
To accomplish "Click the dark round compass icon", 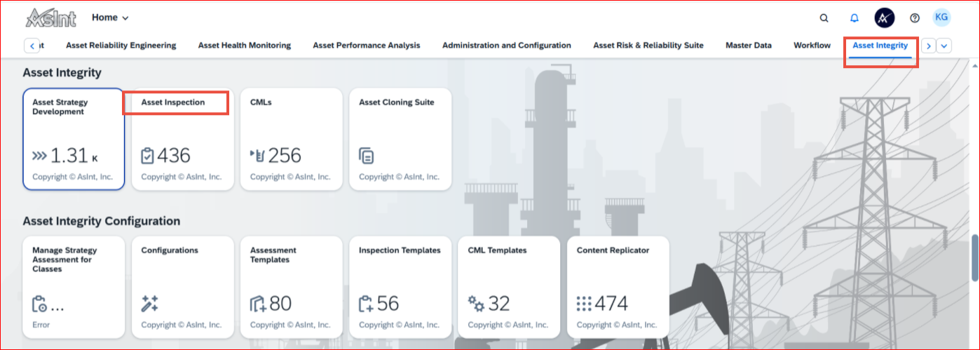I will [884, 18].
